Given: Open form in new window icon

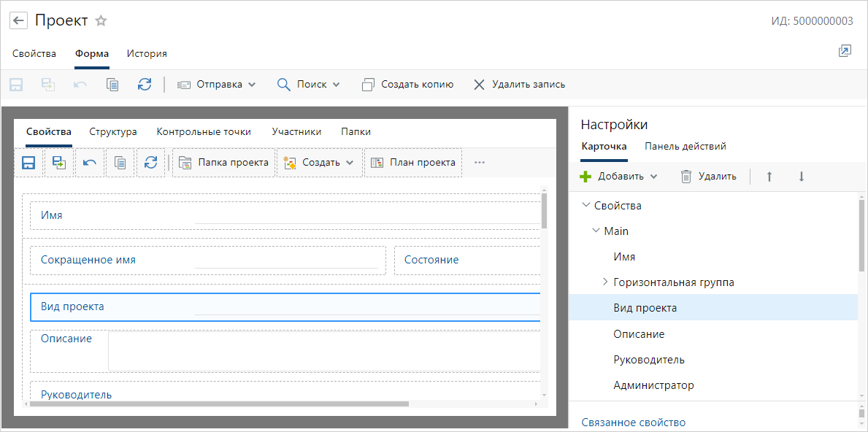Looking at the screenshot, I should pos(845,51).
